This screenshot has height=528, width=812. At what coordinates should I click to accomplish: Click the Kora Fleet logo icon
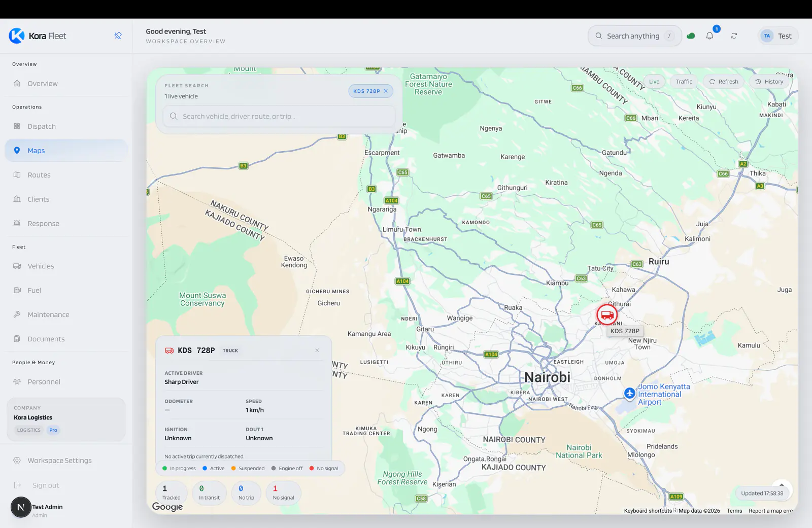tap(17, 36)
